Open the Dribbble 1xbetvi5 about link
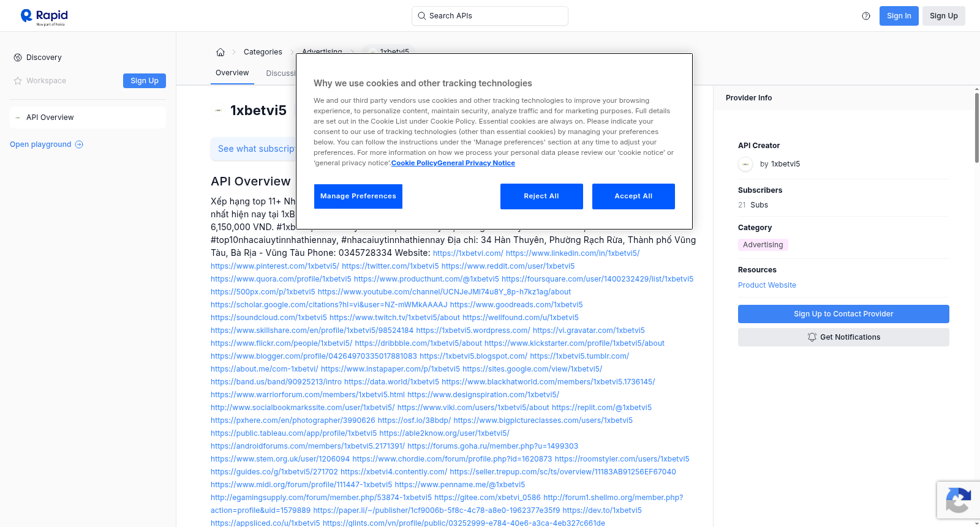This screenshot has height=527, width=980. point(418,343)
